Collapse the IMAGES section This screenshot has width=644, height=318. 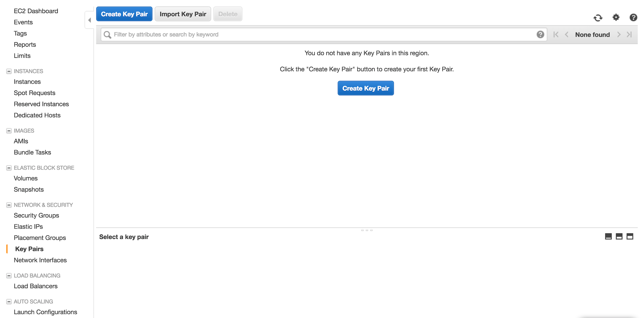(x=9, y=131)
